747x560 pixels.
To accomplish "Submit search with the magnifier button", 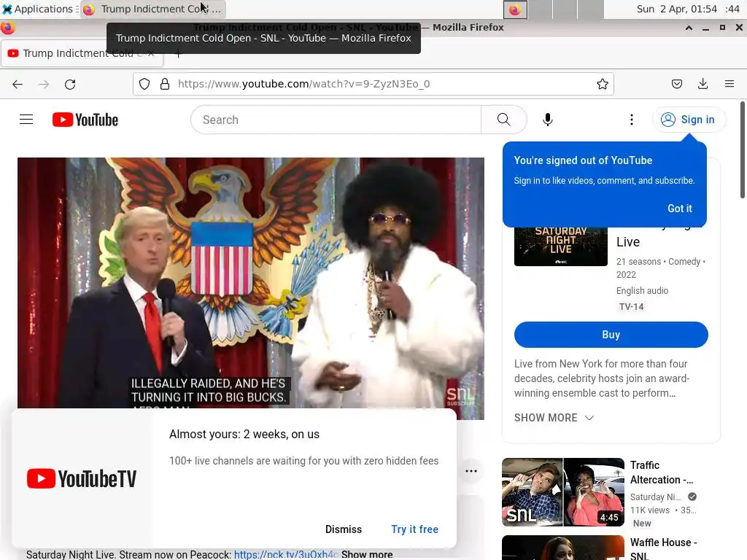I will 503,120.
